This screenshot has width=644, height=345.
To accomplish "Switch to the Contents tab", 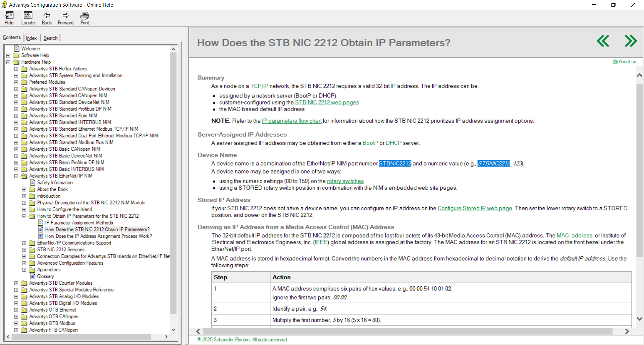I will (x=12, y=38).
